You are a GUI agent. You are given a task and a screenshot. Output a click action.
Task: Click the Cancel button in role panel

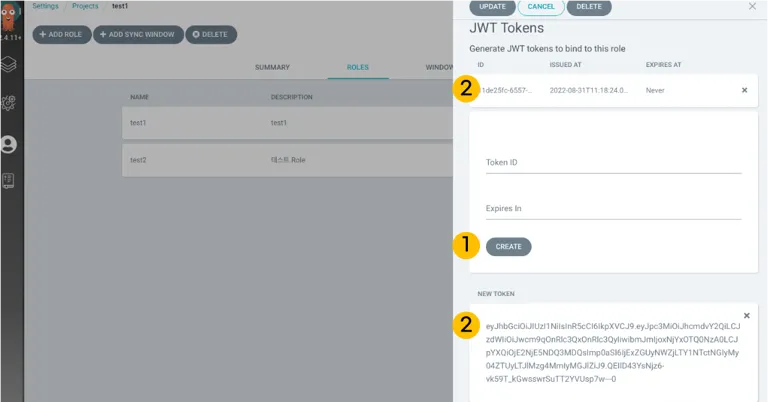(x=541, y=7)
